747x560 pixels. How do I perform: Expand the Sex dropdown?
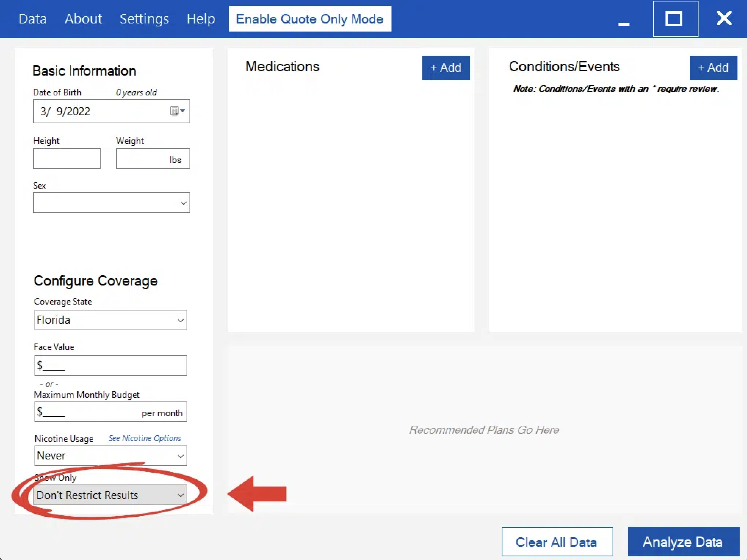coord(111,203)
